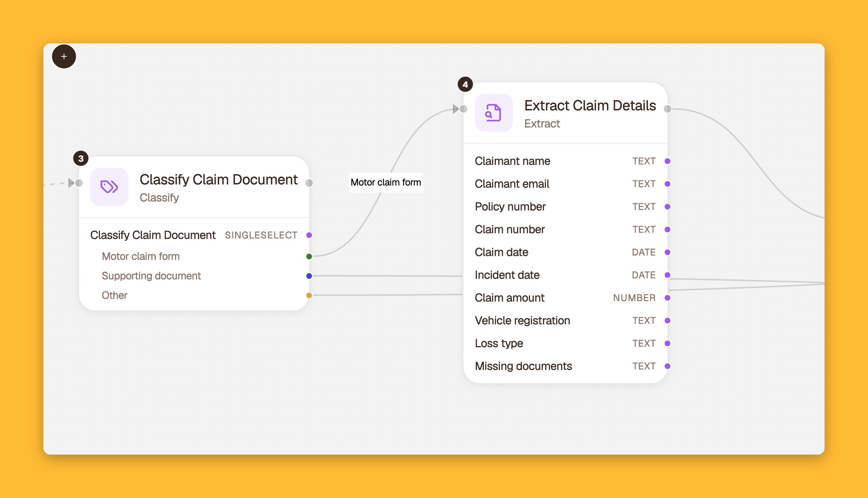Screen dimensions: 868x498
Task: Click the Classify Claim Document header output port
Action: (x=309, y=183)
